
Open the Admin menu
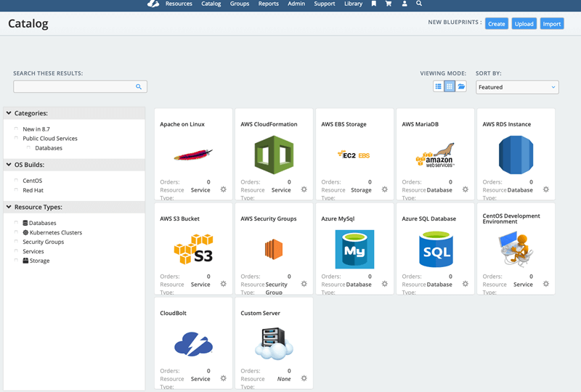tap(296, 4)
